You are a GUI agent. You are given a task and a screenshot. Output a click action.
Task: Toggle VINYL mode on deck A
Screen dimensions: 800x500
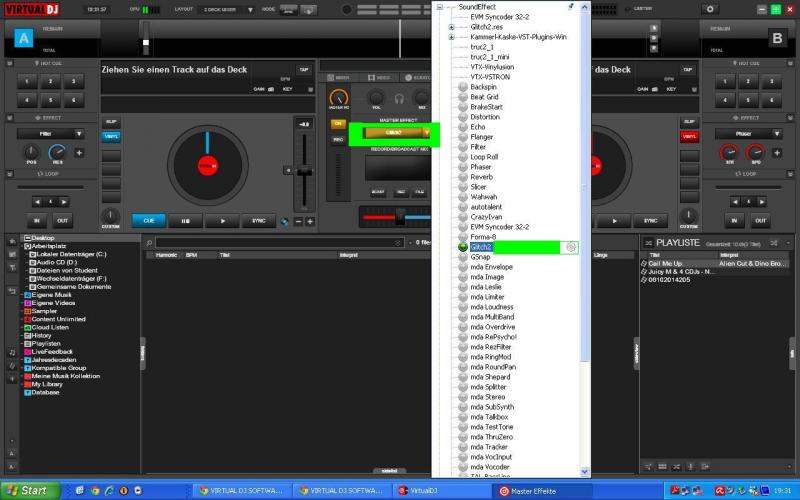pos(111,137)
